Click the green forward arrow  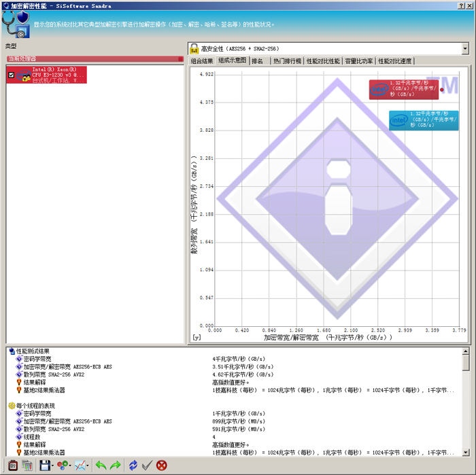[x=116, y=465]
